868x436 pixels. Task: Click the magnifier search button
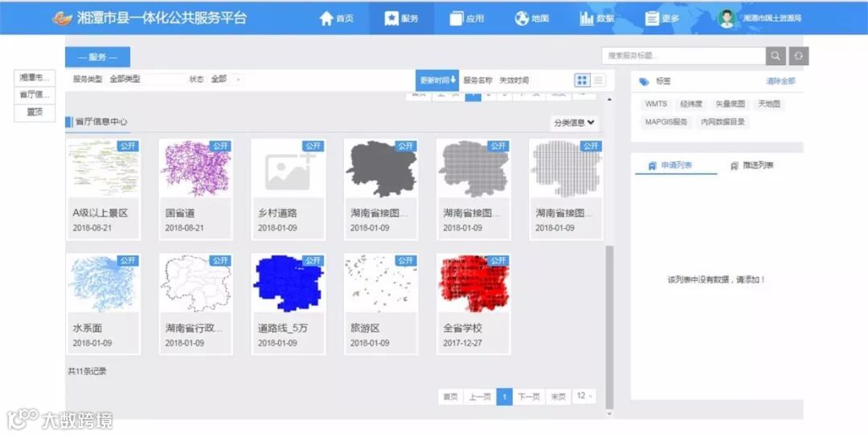coord(776,56)
